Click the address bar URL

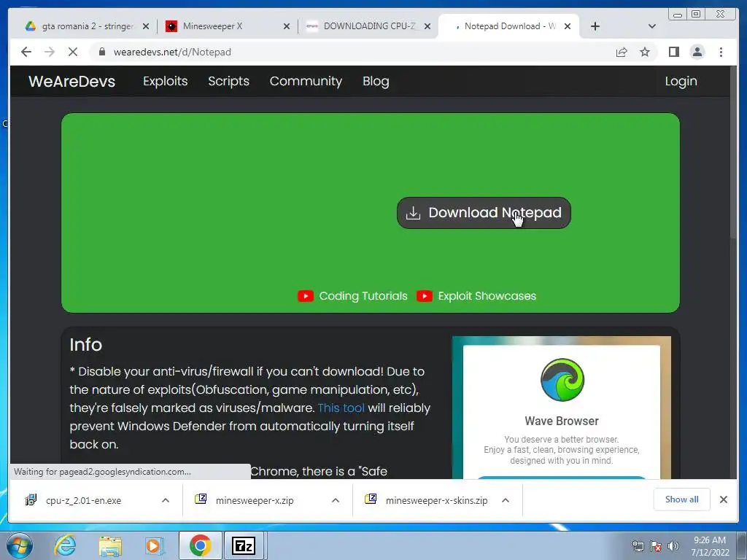point(172,52)
